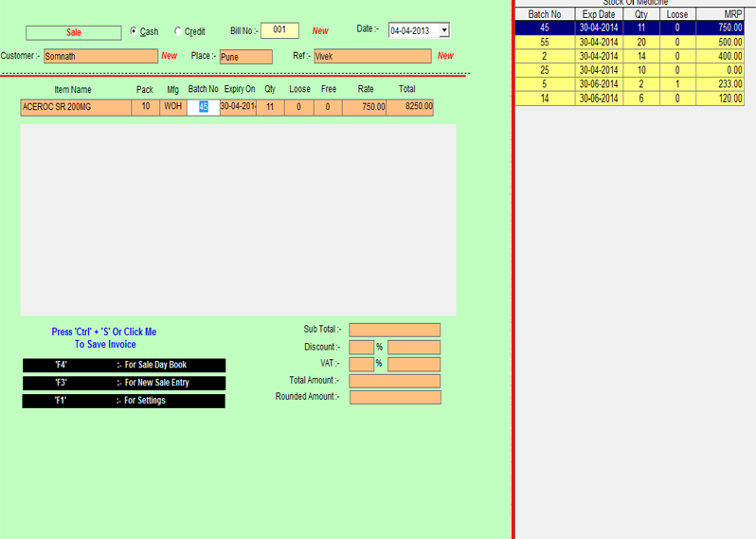Click the Discount amount field
This screenshot has height=539, width=756.
[x=414, y=347]
